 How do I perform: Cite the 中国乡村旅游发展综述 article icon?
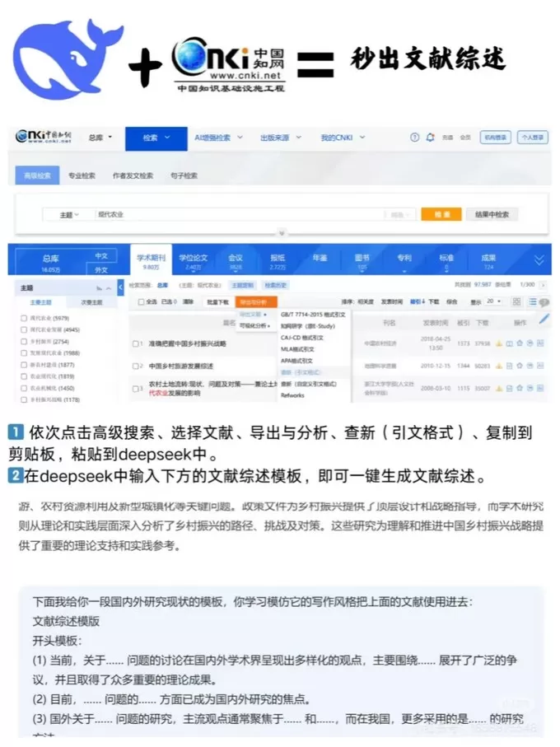click(530, 366)
